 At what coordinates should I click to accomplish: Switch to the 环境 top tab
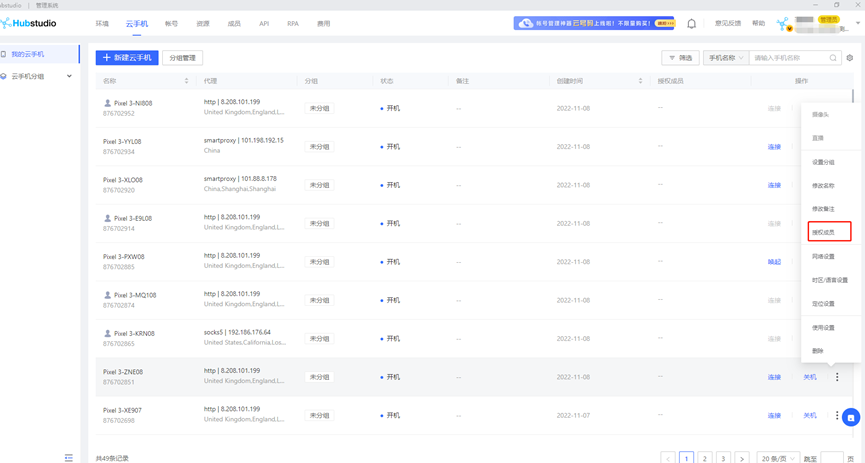[x=102, y=23]
